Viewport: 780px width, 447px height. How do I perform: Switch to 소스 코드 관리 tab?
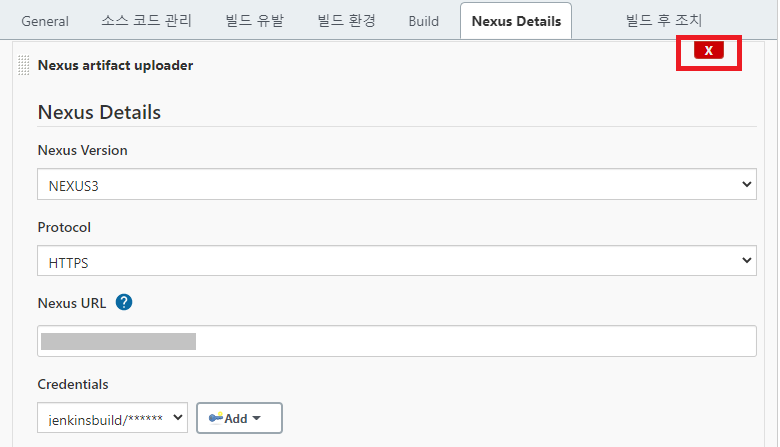[x=147, y=21]
